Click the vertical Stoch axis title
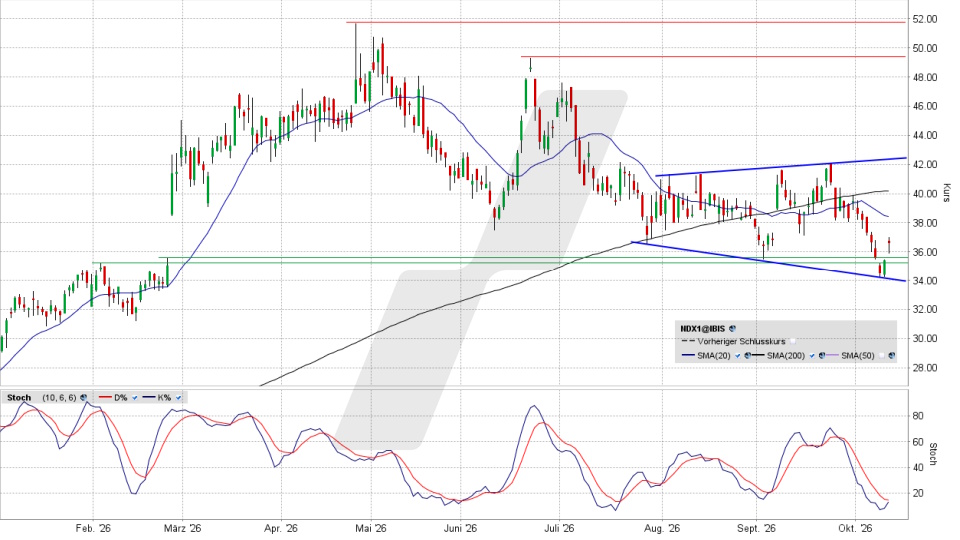This screenshot has width=960, height=540. pos(934,454)
